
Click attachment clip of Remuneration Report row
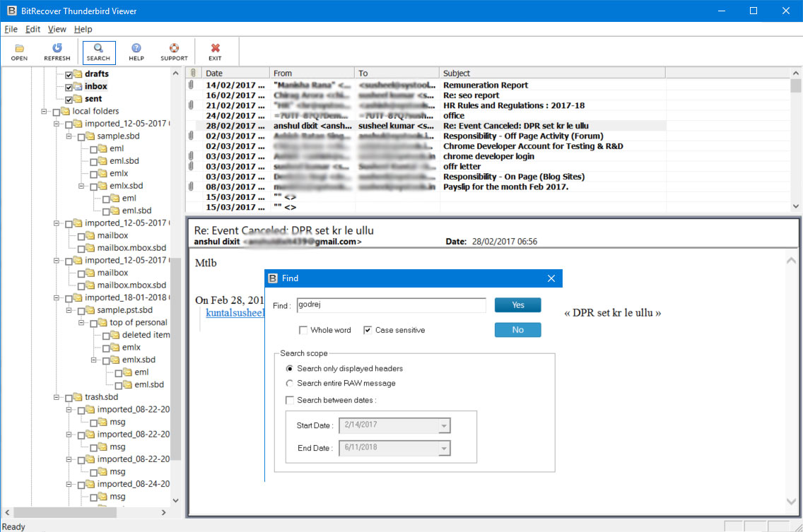tap(191, 85)
